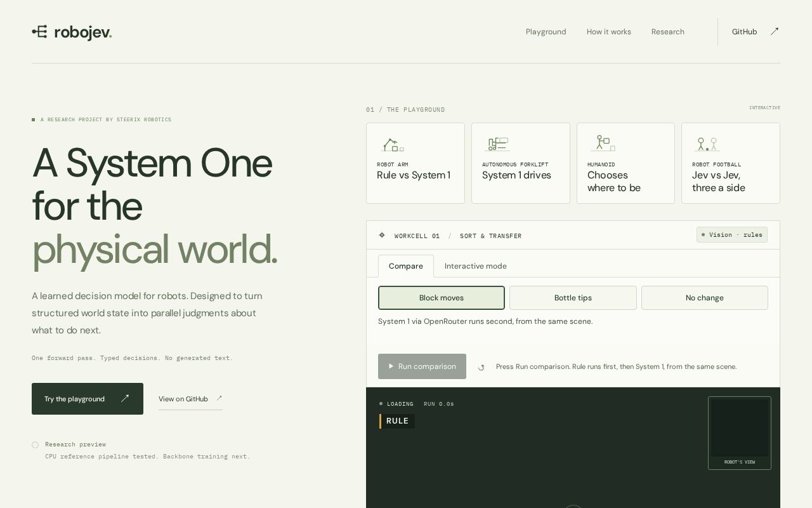Viewport: 812px width, 508px height.
Task: Open the System 1 drives card
Action: click(521, 163)
